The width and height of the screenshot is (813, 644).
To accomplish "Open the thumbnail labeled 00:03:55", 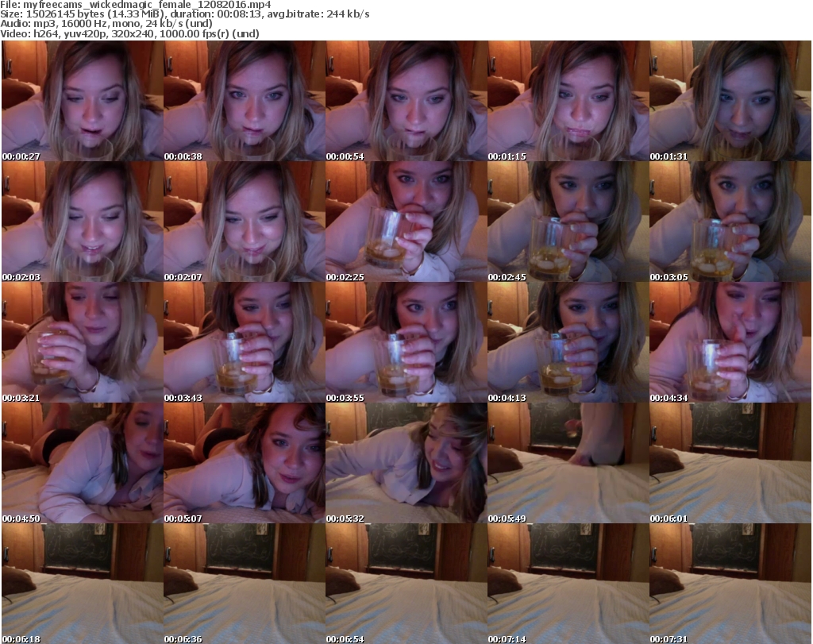I will (406, 342).
